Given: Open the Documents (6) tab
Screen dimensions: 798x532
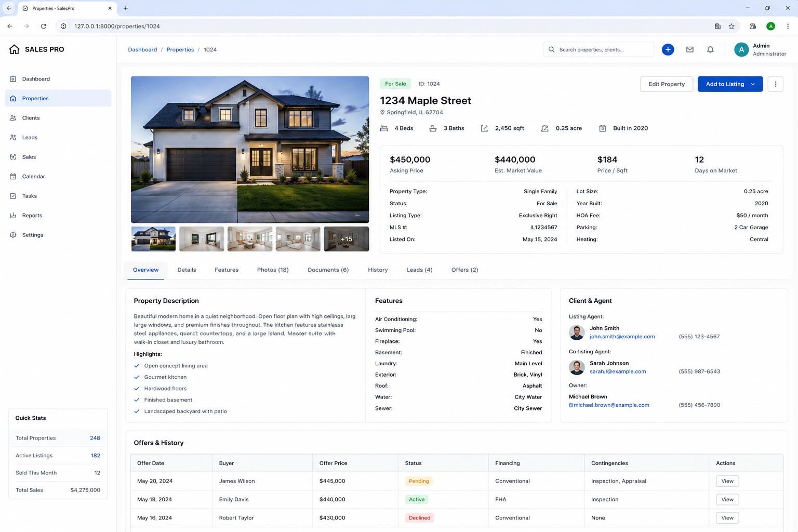Looking at the screenshot, I should click(328, 270).
